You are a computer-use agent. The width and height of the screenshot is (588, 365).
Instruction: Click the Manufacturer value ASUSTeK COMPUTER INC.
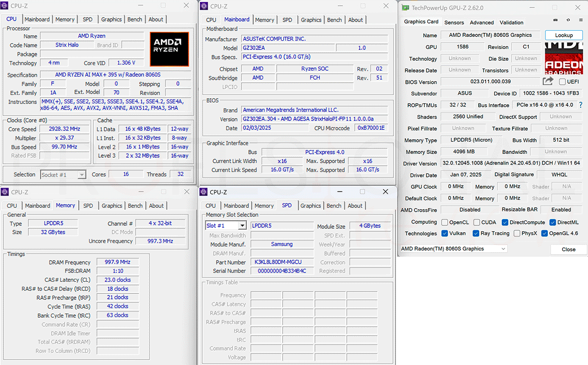tap(315, 39)
